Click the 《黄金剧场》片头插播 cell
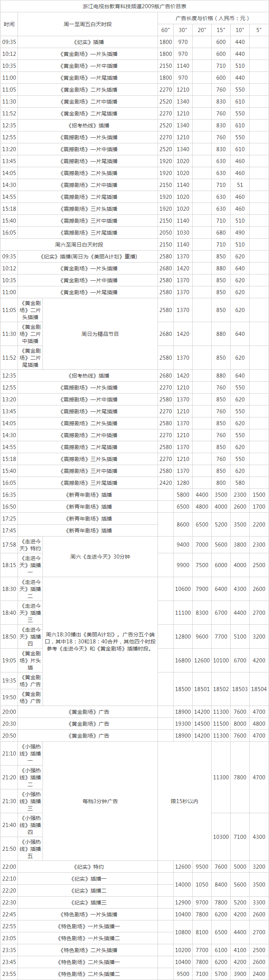The image size is (269, 980). coord(31,661)
